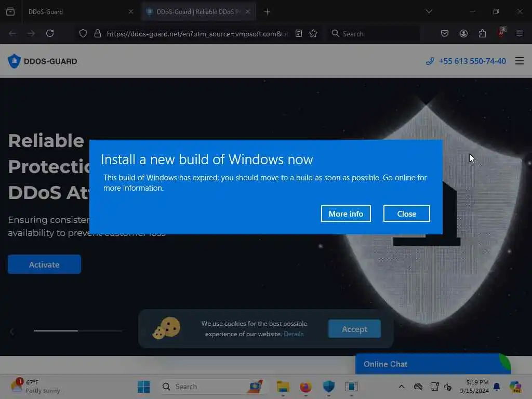Open the Extensions puzzle icon
The image size is (532, 399).
pyautogui.click(x=482, y=33)
